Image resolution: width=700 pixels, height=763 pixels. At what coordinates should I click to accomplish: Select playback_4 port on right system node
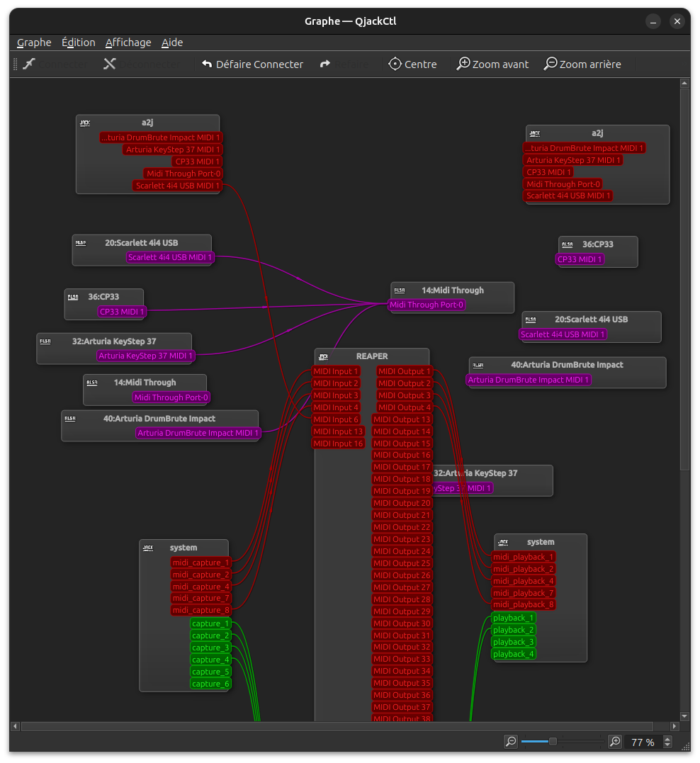[x=514, y=654]
